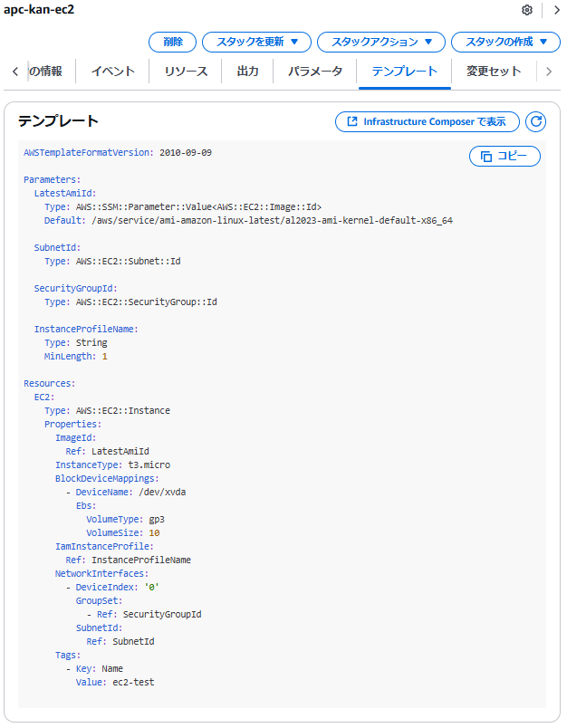
Task: Click the AWS::EC2::Instance type value
Action: pos(123,410)
